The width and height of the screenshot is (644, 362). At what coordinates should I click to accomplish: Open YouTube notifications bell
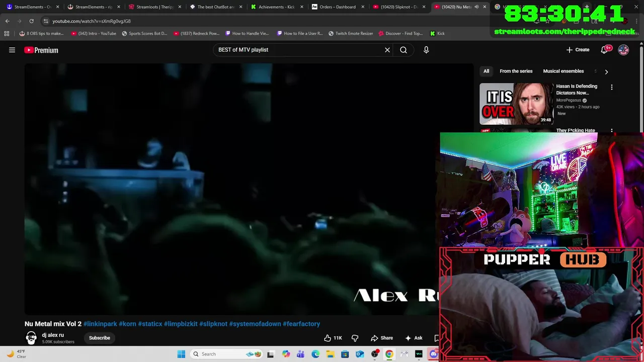pyautogui.click(x=606, y=50)
